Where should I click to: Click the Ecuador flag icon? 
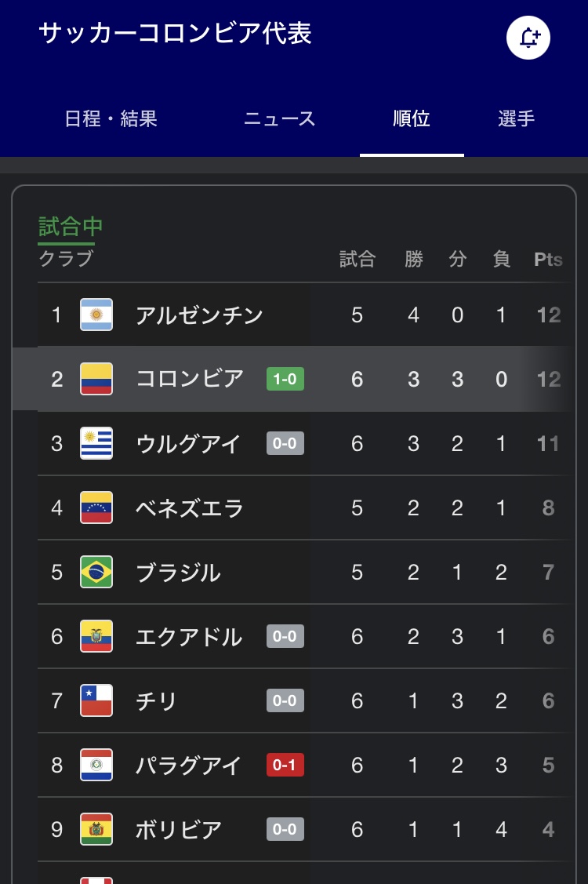[x=96, y=636]
